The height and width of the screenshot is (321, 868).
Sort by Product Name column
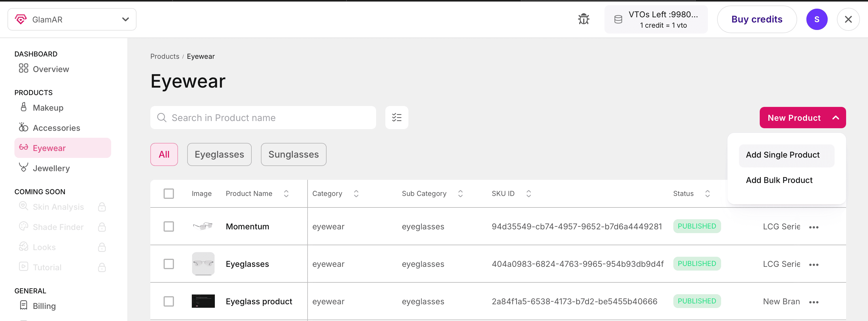tap(286, 194)
